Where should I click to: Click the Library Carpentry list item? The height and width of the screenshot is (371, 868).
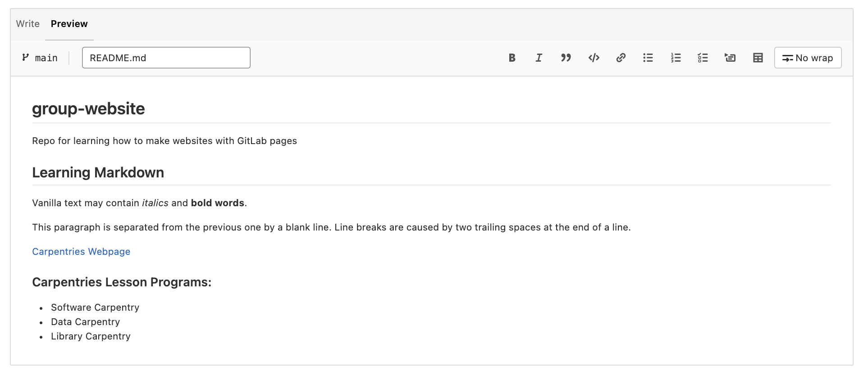(91, 336)
